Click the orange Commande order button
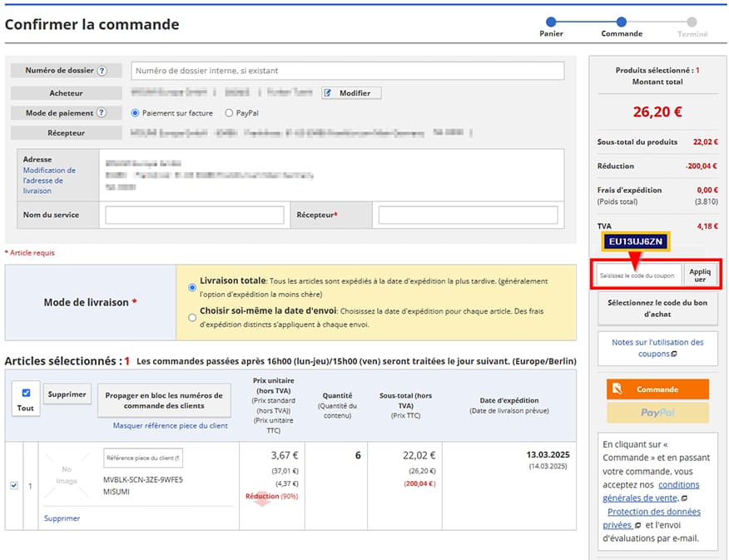The height and width of the screenshot is (560, 729). point(657,389)
